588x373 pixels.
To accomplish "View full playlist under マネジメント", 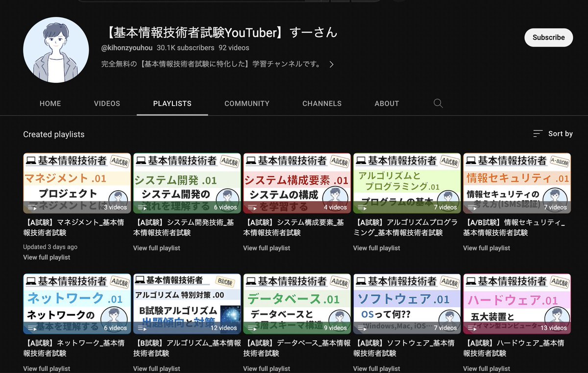I will click(x=47, y=257).
